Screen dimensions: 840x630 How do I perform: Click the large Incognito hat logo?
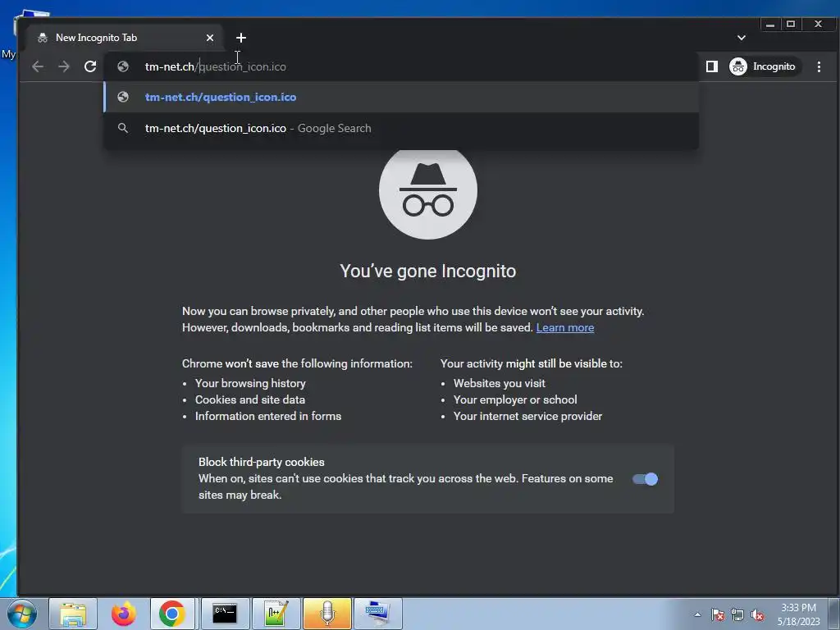point(428,191)
